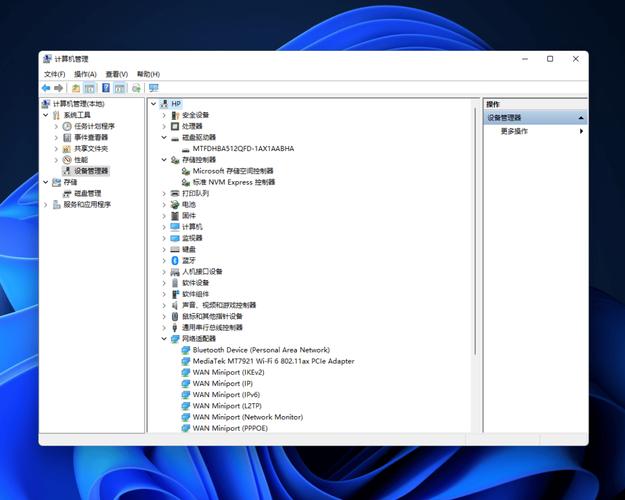
Task: Click the Back arrow toolbar icon
Action: click(x=46, y=88)
